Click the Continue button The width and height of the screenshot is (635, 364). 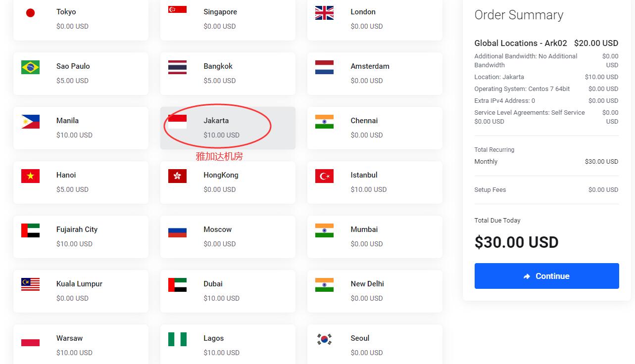[546, 276]
